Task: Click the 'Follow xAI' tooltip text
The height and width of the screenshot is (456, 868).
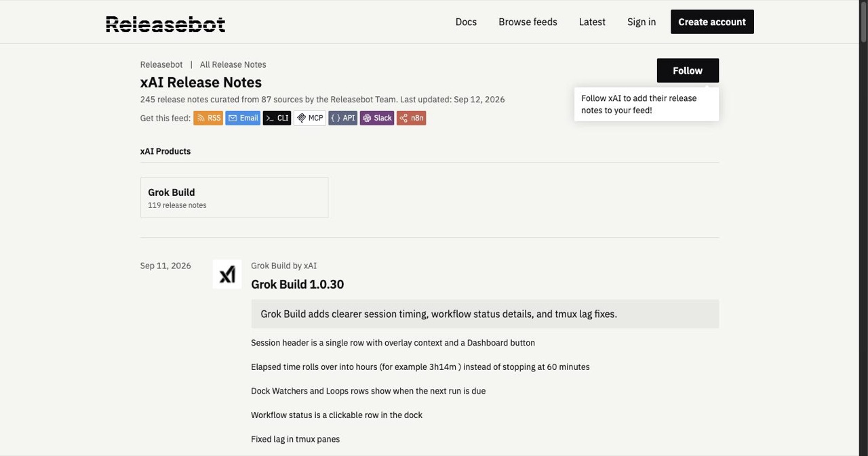Action: (639, 104)
